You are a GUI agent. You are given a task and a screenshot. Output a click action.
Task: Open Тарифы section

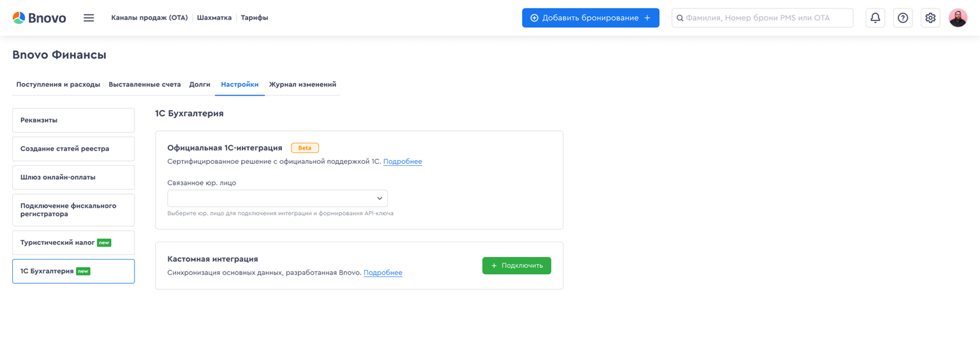(x=255, y=18)
